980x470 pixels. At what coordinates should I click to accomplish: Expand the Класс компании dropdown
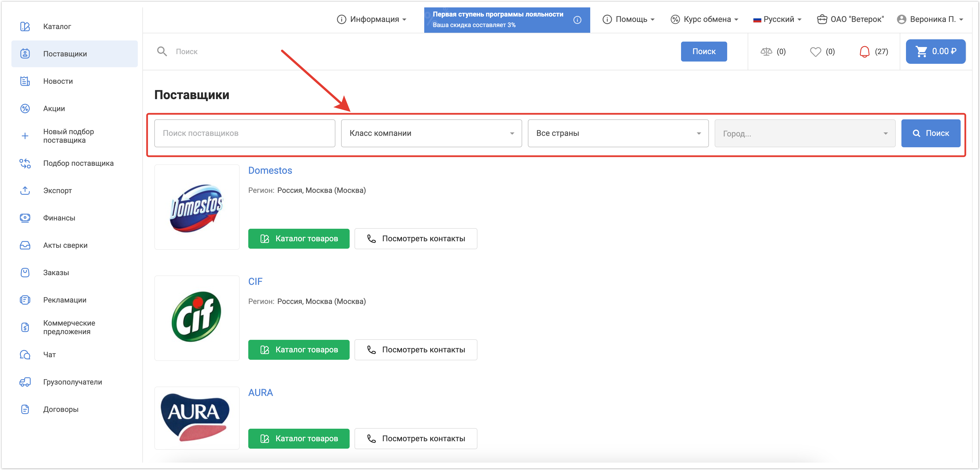[x=431, y=133]
